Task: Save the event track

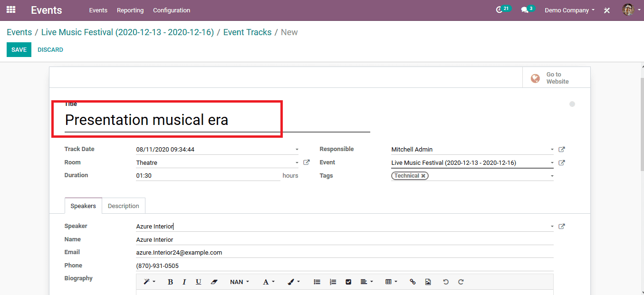Action: [19, 50]
